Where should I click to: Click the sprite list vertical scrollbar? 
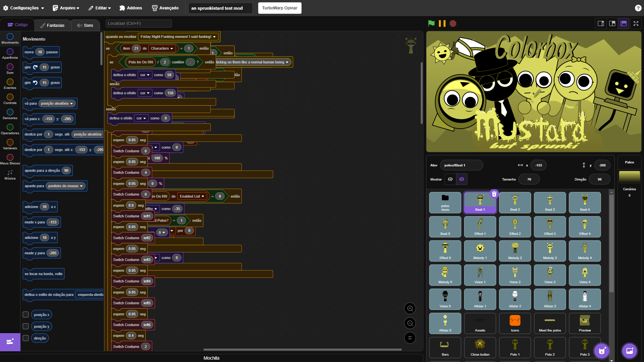pyautogui.click(x=611, y=243)
